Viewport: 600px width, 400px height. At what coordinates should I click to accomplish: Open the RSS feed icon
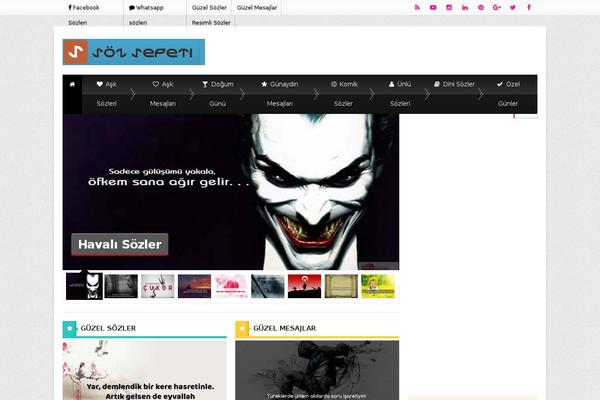tap(417, 7)
